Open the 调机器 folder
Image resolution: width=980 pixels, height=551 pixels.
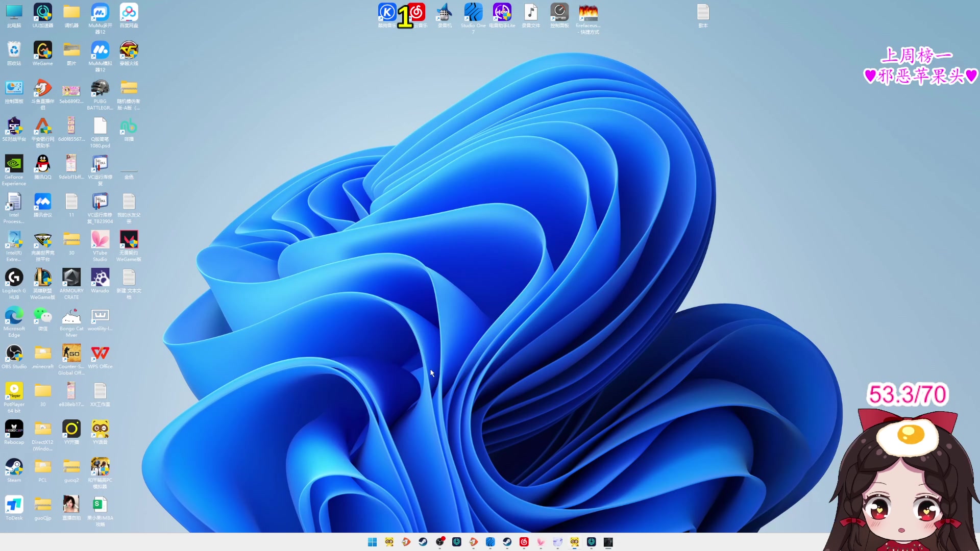click(x=71, y=15)
